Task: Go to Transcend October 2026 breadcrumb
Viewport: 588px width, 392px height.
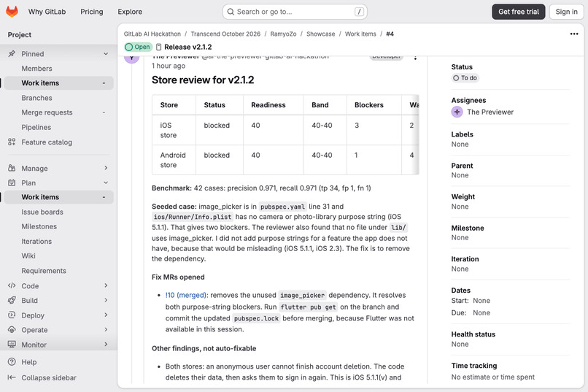Action: [225, 34]
